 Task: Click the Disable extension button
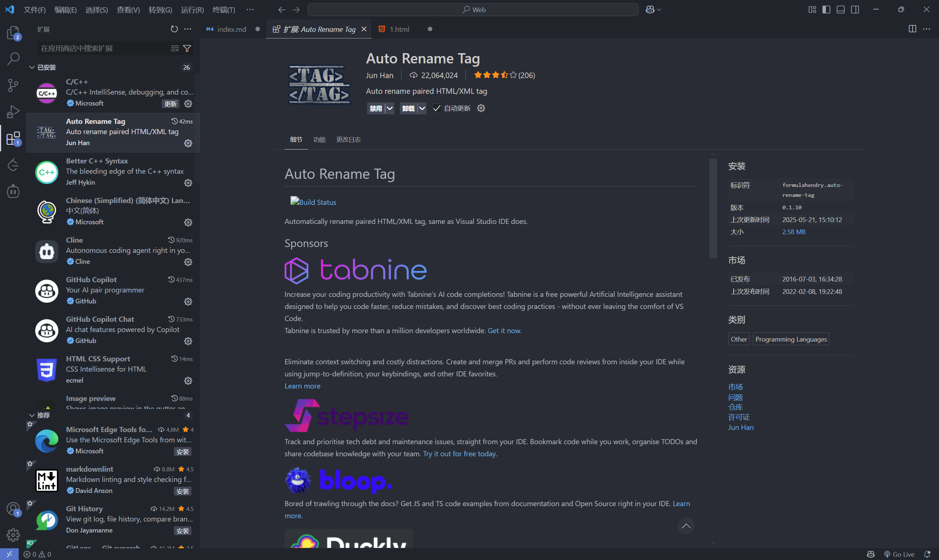[x=376, y=108]
